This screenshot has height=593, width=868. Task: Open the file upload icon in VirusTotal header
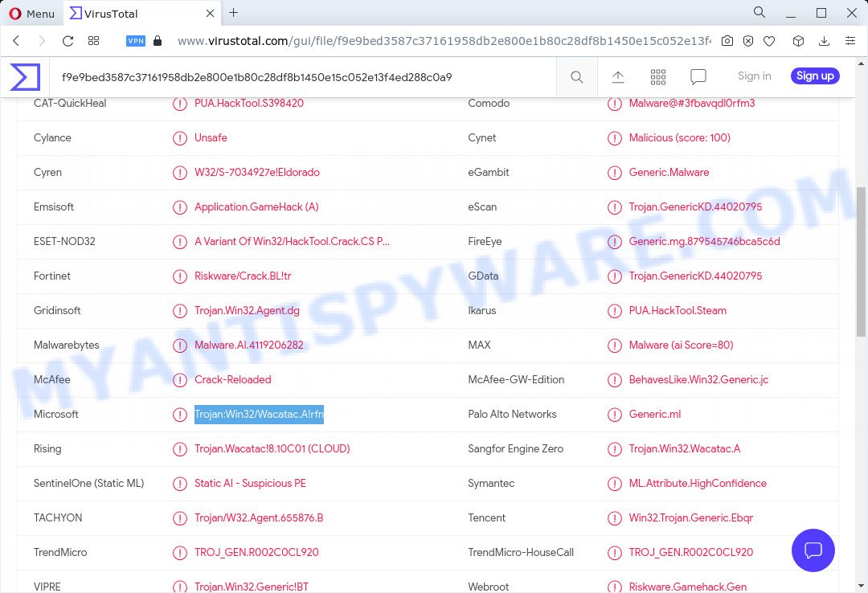618,76
